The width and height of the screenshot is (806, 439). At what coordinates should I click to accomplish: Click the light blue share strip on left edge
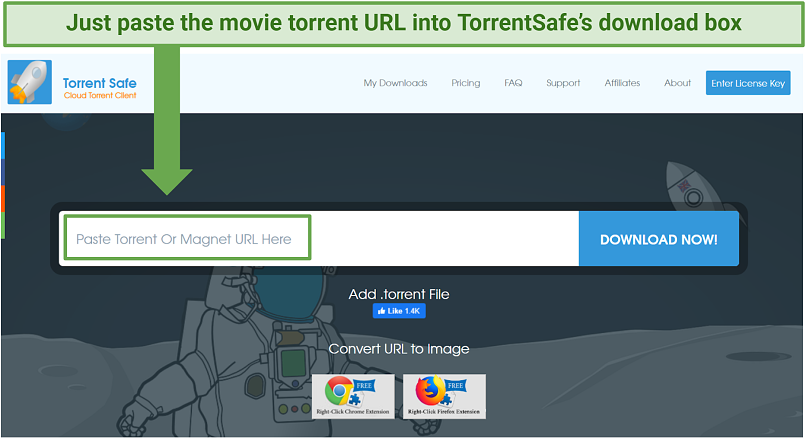tap(3, 146)
